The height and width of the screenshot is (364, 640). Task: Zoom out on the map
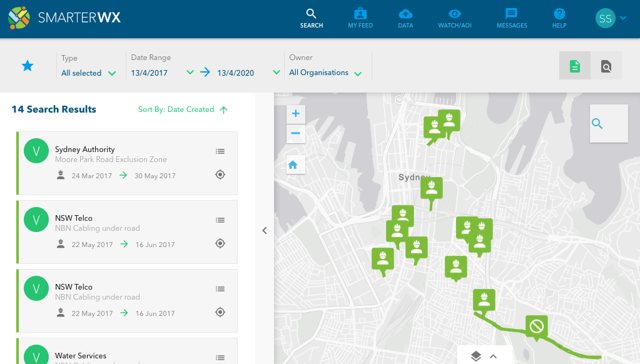pos(296,133)
